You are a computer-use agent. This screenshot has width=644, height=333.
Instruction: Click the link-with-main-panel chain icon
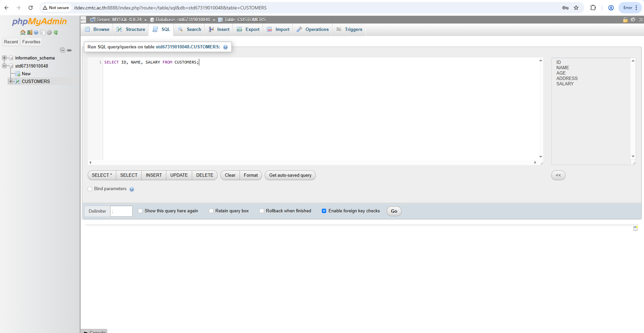pos(69,50)
